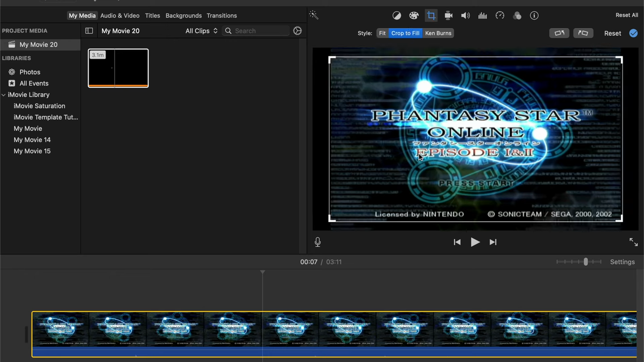Viewport: 644px width, 362px height.
Task: Switch to the Transitions tab
Action: click(x=221, y=16)
